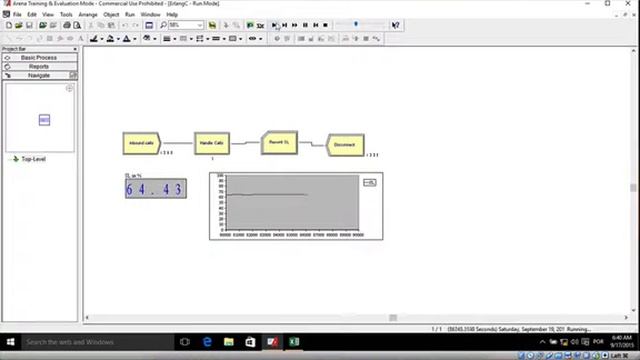Select the Disconnect dispose module
This screenshot has height=360, width=640.
point(345,145)
